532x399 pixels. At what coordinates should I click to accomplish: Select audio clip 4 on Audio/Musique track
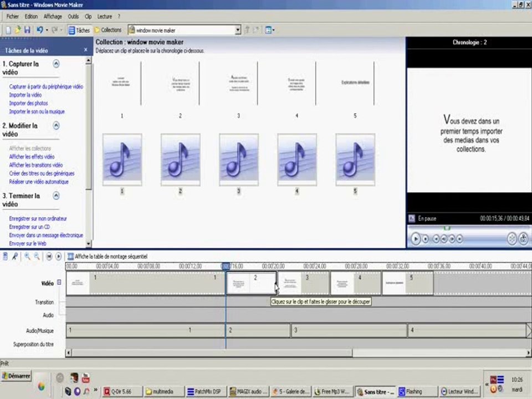click(x=467, y=330)
